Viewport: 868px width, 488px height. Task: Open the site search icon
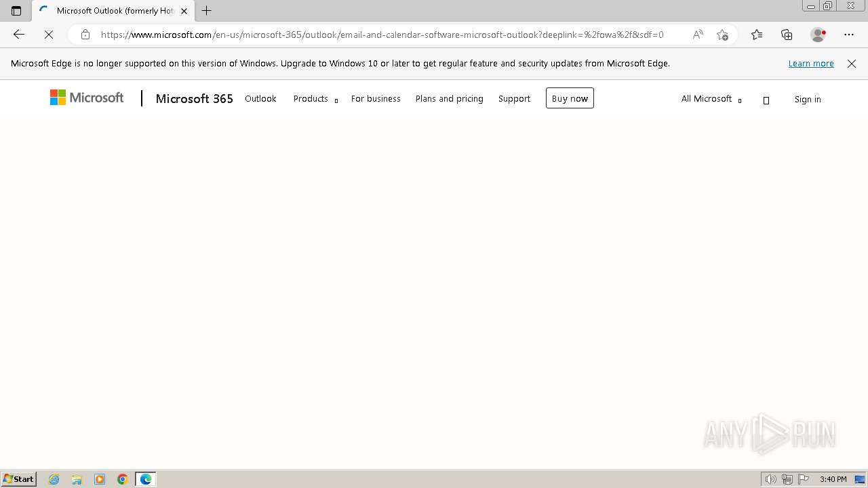(x=766, y=100)
